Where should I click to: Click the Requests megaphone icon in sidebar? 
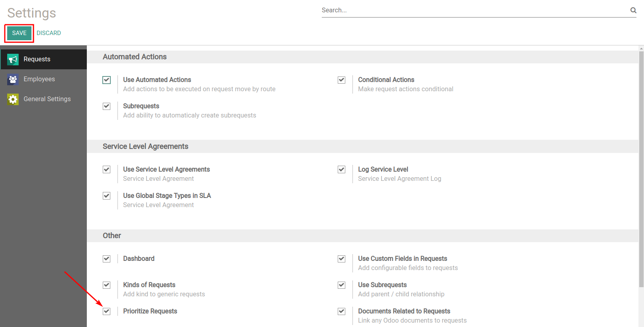(x=13, y=59)
